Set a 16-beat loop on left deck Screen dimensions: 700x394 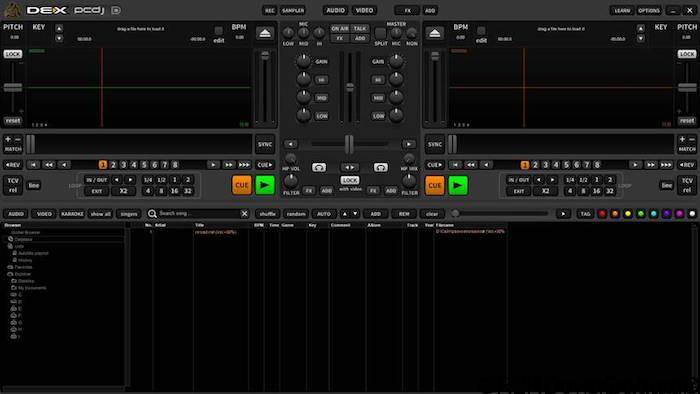175,191
